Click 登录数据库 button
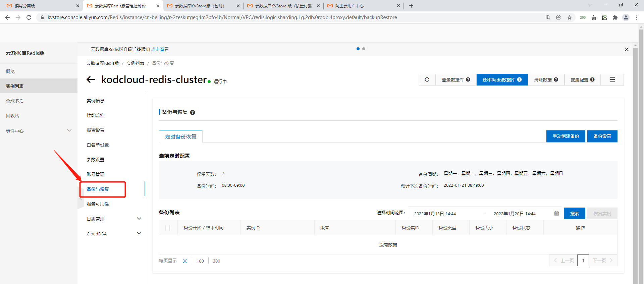The width and height of the screenshot is (644, 284). click(x=456, y=80)
